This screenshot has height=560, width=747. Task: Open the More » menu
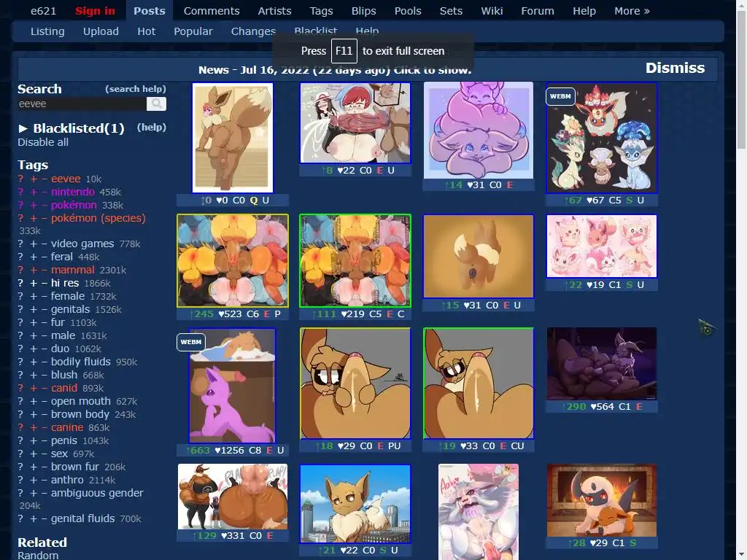point(632,11)
